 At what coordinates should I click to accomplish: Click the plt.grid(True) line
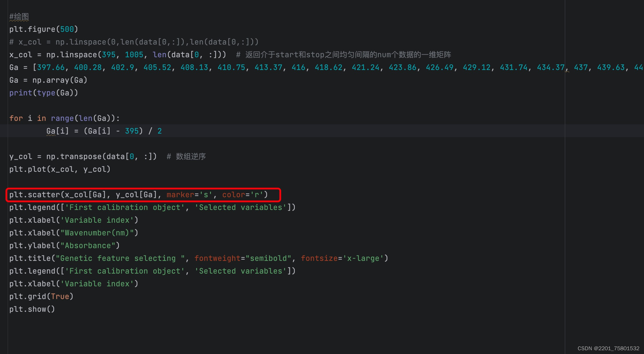click(x=41, y=296)
